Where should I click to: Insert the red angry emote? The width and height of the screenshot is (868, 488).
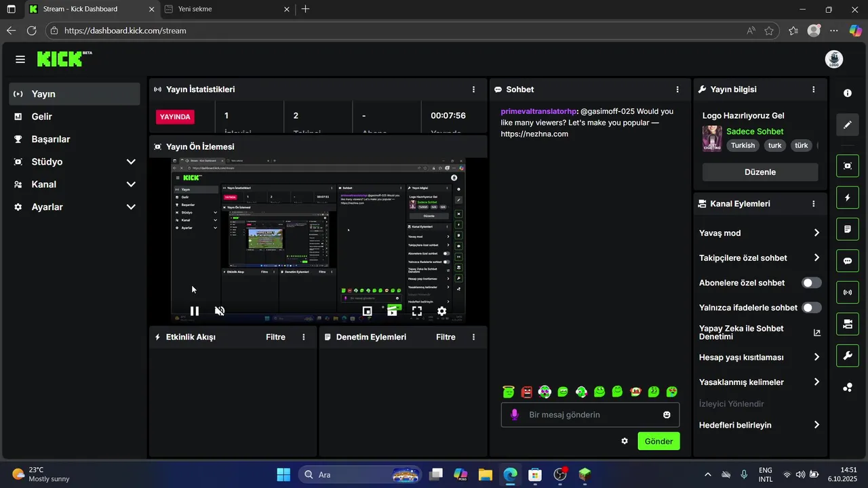coord(527,391)
